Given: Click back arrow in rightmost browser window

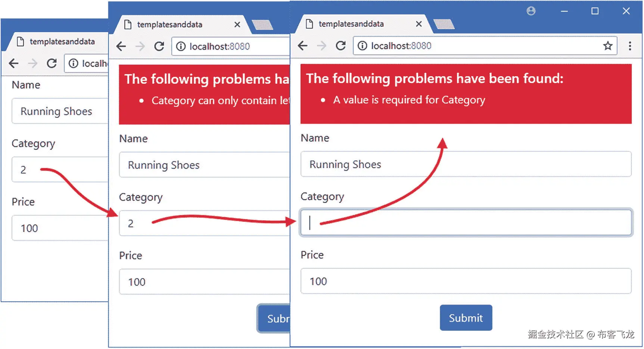Looking at the screenshot, I should 303,46.
